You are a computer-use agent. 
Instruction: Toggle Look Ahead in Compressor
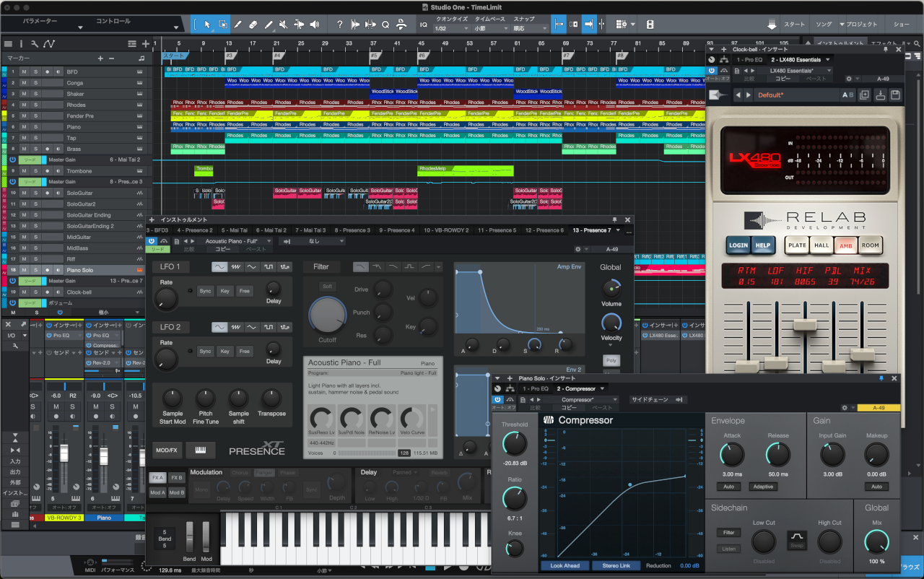565,565
